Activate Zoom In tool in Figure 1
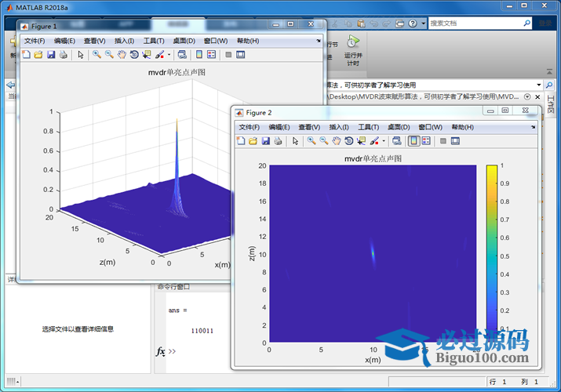This screenshot has height=392, width=561. 97,55
